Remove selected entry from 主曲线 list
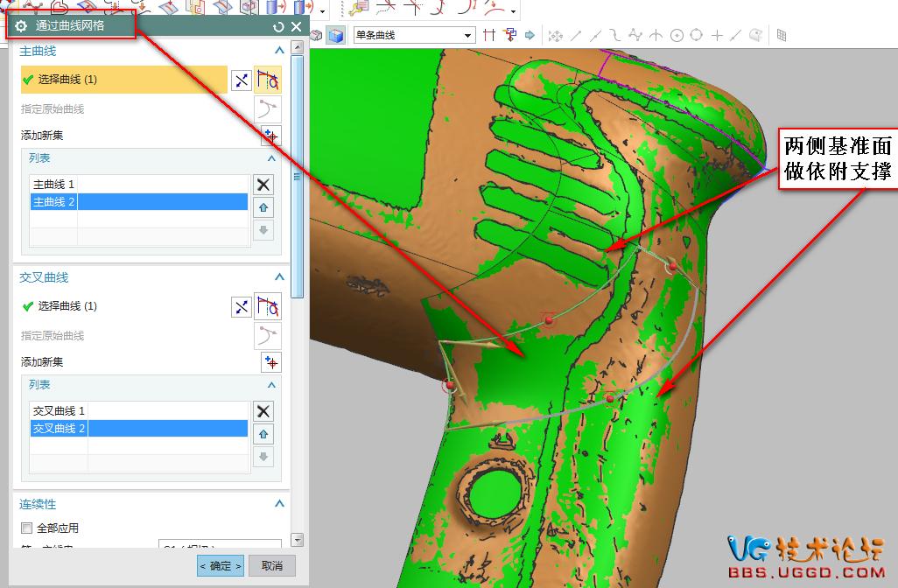The height and width of the screenshot is (588, 898). coord(263,185)
